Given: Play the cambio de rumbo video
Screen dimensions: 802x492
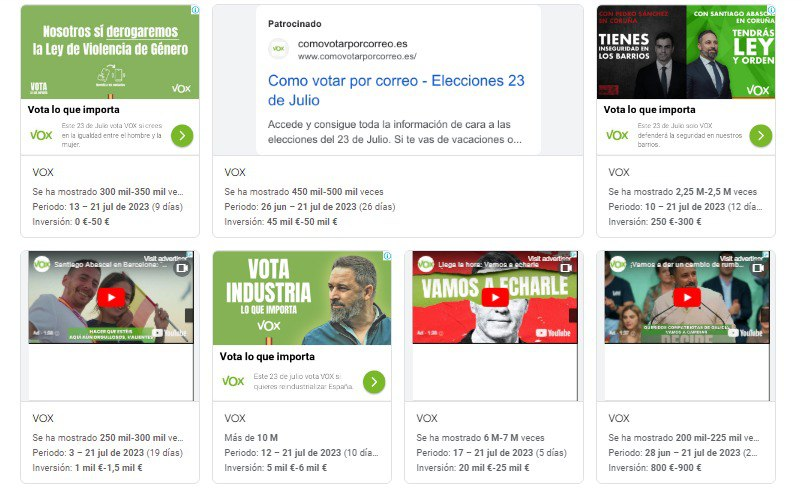Looking at the screenshot, I should tap(687, 298).
